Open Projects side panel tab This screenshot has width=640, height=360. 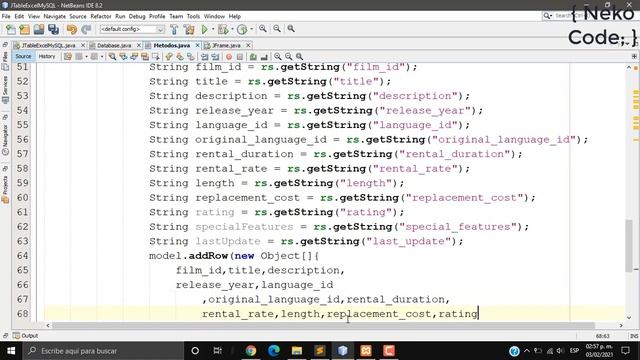[5, 189]
